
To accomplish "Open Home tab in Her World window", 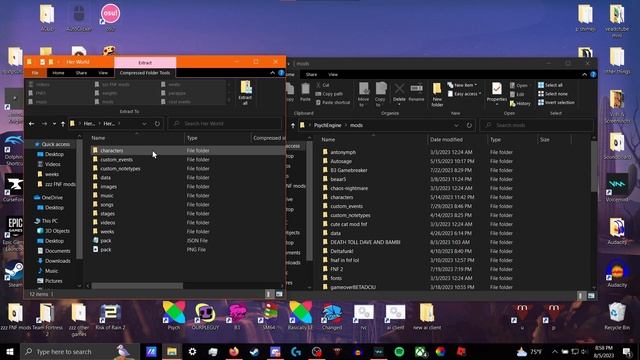I will coord(58,73).
